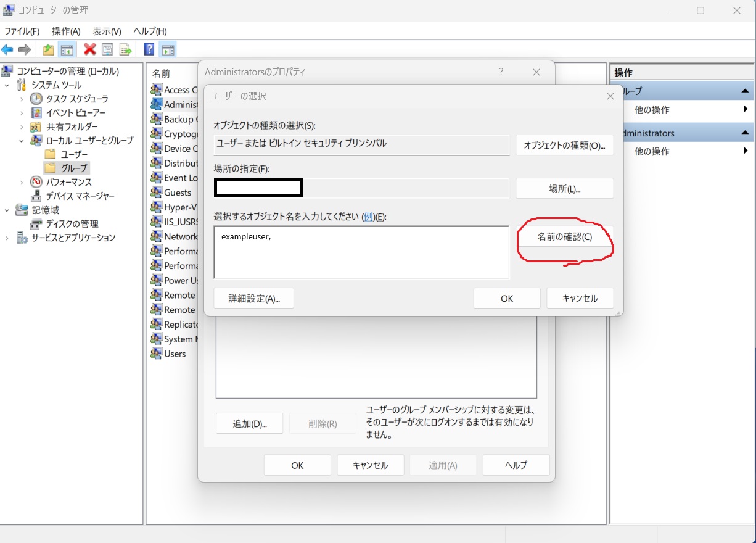
Task: Click the 名前の確認(C) button
Action: (x=564, y=237)
